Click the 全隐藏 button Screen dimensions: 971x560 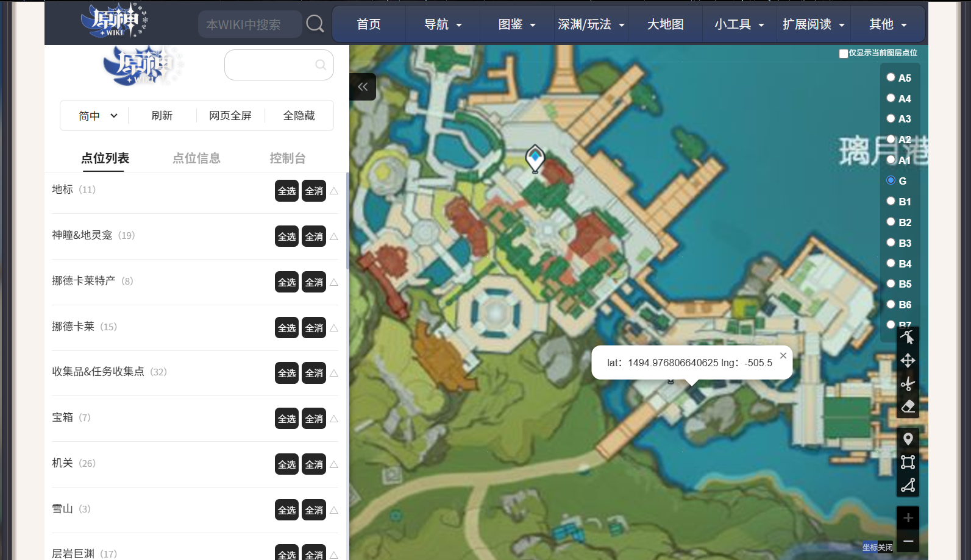(x=299, y=115)
